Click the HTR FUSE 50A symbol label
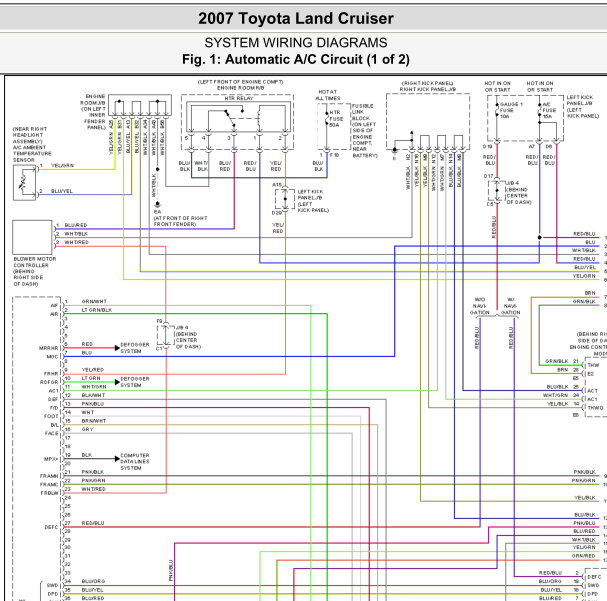The width and height of the screenshot is (607, 601). [x=336, y=119]
